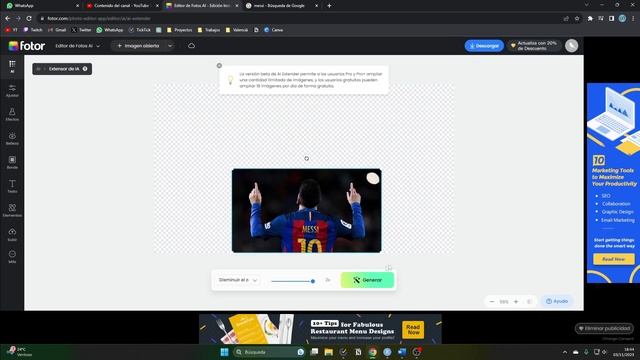Screen dimensions: 640x360
Task: Click the zoom percentage value
Action: tap(504, 302)
